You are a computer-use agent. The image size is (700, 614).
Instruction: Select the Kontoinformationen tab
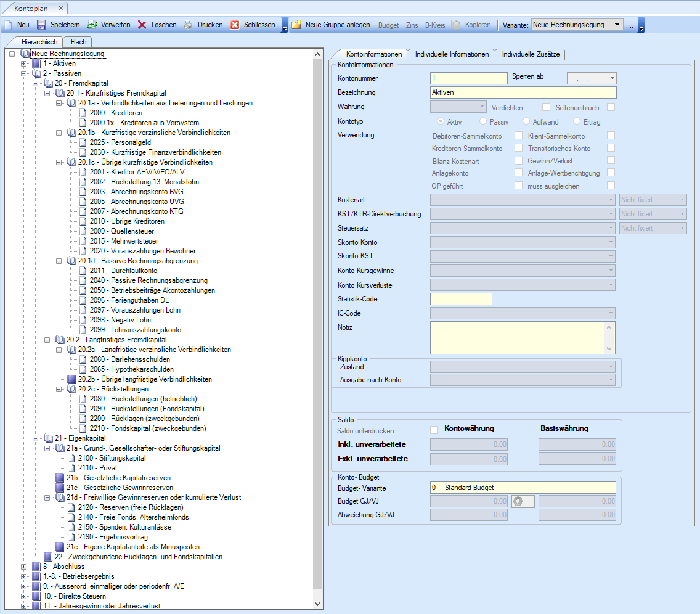(373, 54)
